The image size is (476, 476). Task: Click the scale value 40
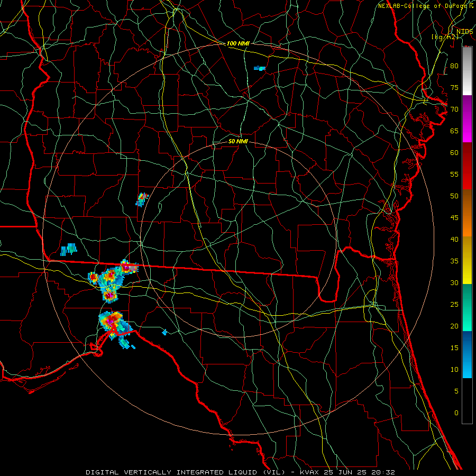(454, 239)
